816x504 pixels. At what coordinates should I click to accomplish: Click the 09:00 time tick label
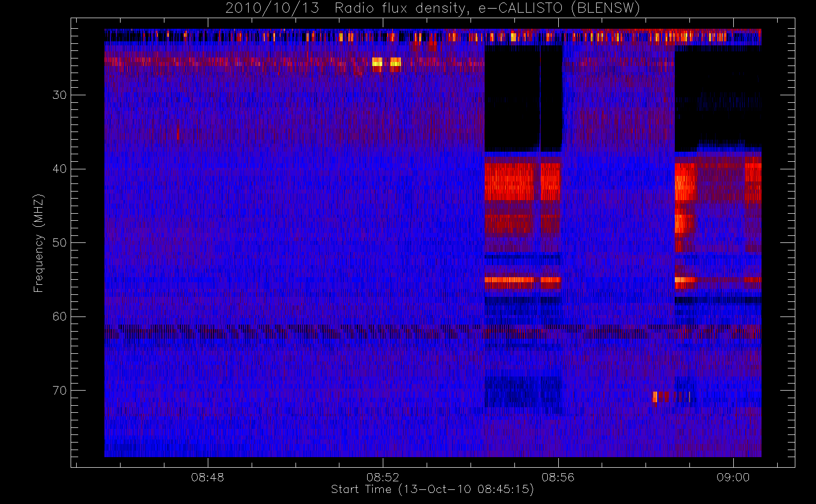tap(733, 477)
